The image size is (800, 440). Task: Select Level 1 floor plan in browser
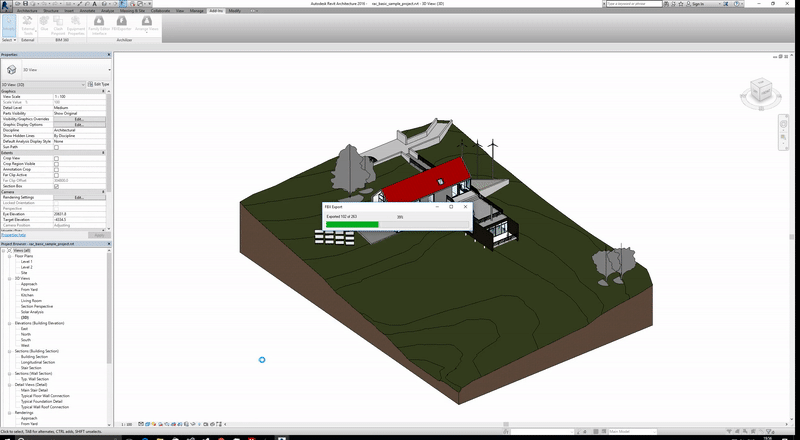click(27, 261)
